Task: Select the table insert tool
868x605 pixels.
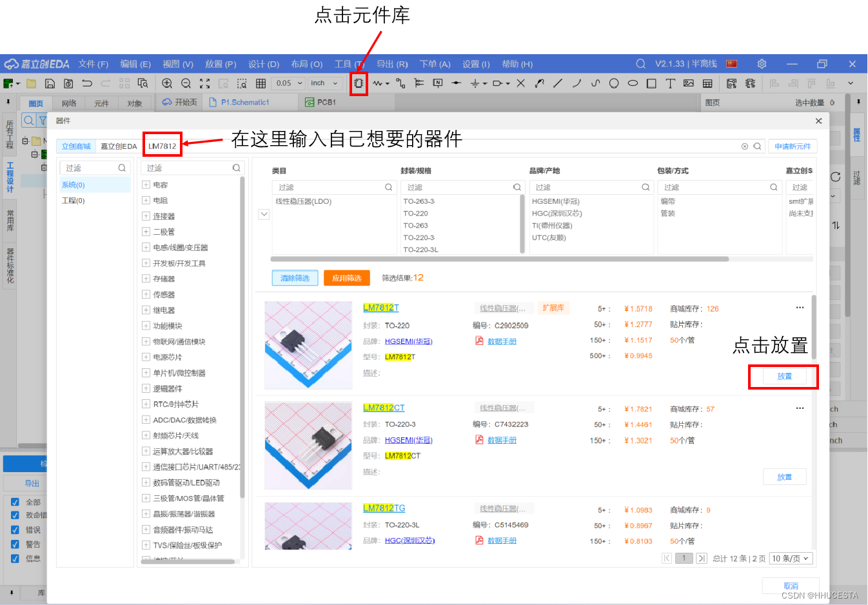Action: 707,83
